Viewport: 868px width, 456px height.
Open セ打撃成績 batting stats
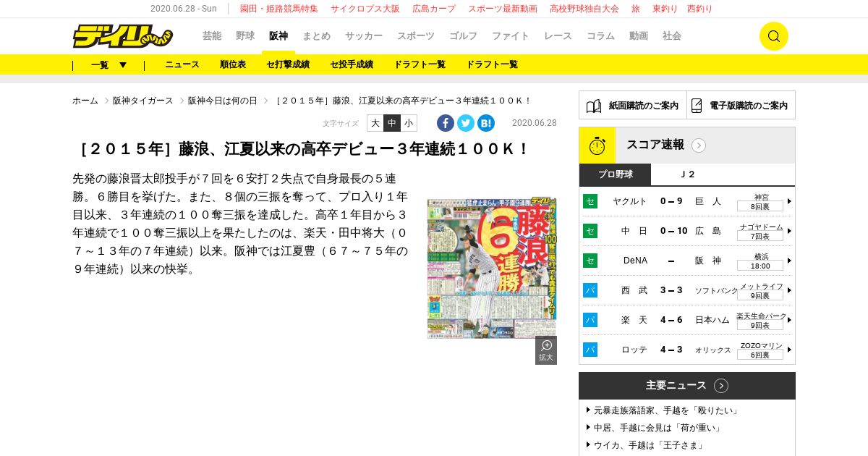288,64
